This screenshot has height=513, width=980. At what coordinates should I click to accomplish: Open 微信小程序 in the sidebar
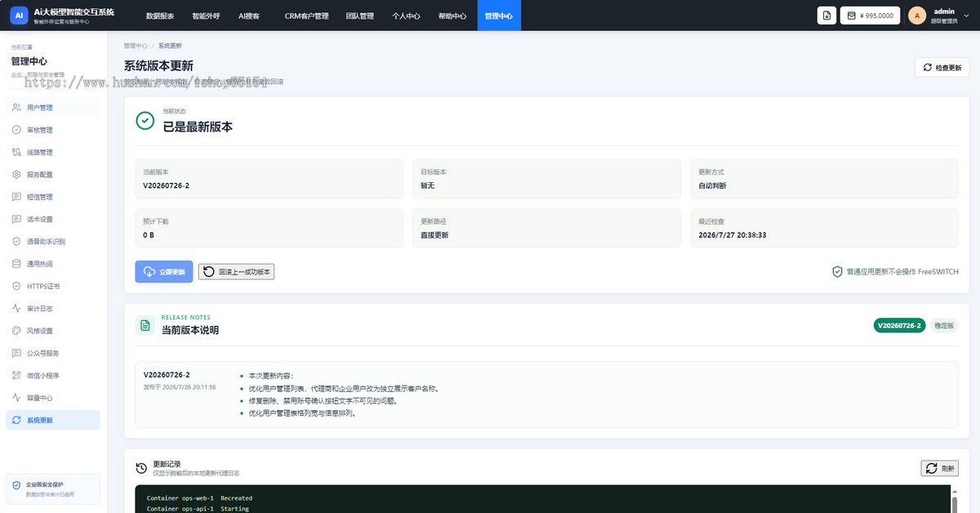[x=53, y=376]
